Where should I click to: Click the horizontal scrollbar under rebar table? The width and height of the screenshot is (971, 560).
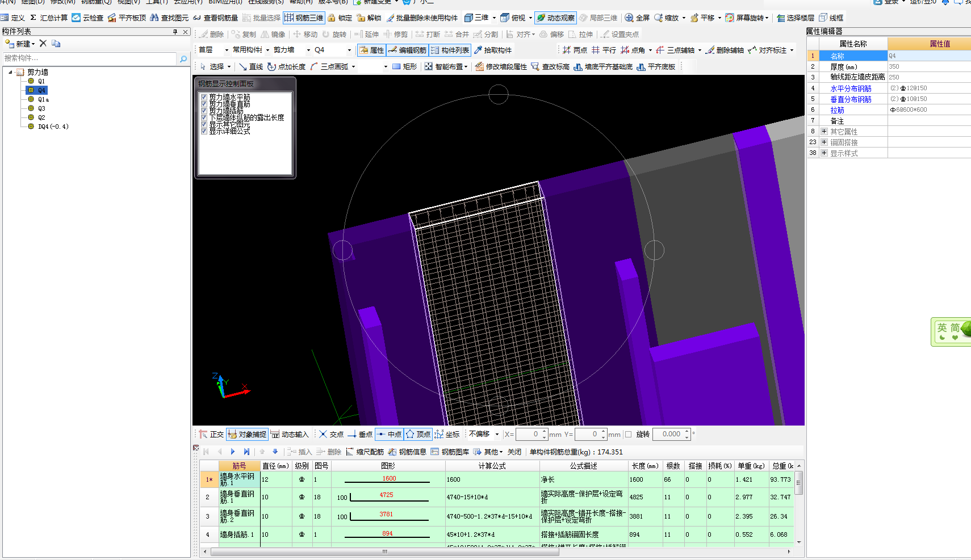tap(384, 551)
